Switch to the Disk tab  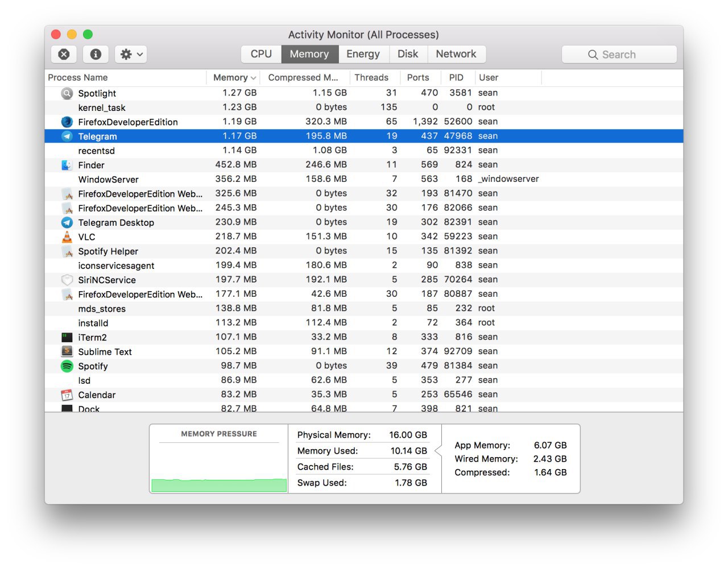pyautogui.click(x=407, y=54)
